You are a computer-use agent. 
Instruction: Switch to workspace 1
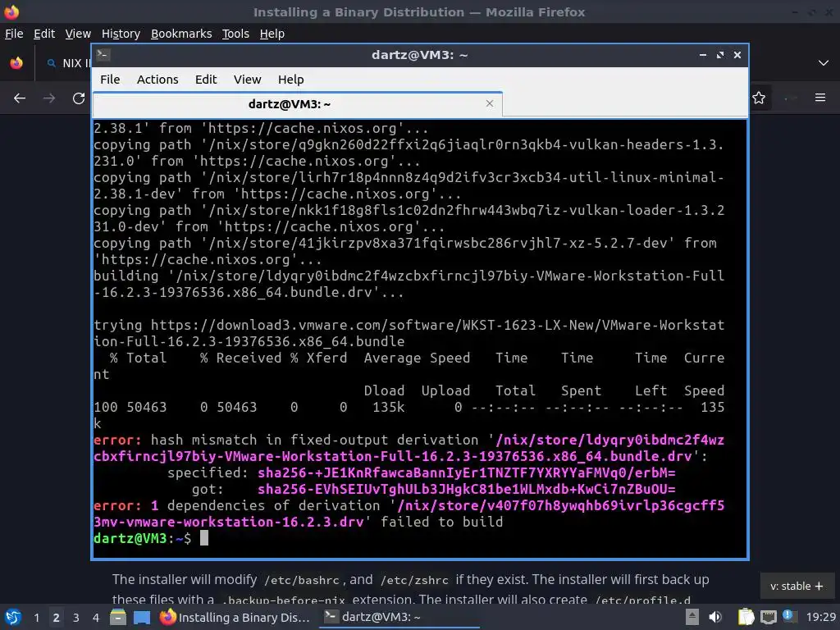point(36,618)
